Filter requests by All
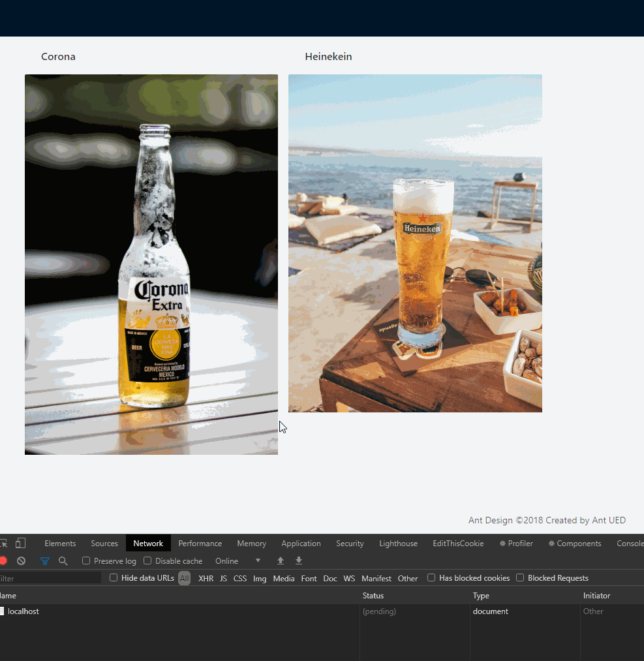 (x=184, y=578)
